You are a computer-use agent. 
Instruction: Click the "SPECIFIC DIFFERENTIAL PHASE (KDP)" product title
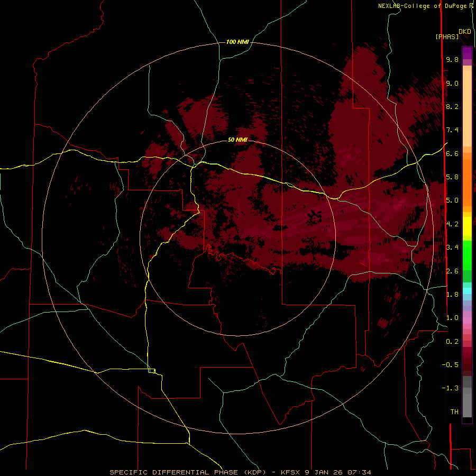point(188,472)
